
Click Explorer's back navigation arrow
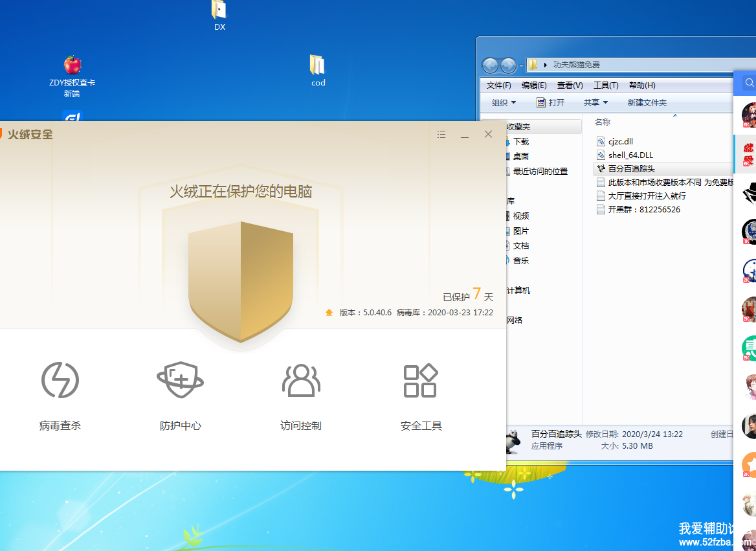click(490, 65)
